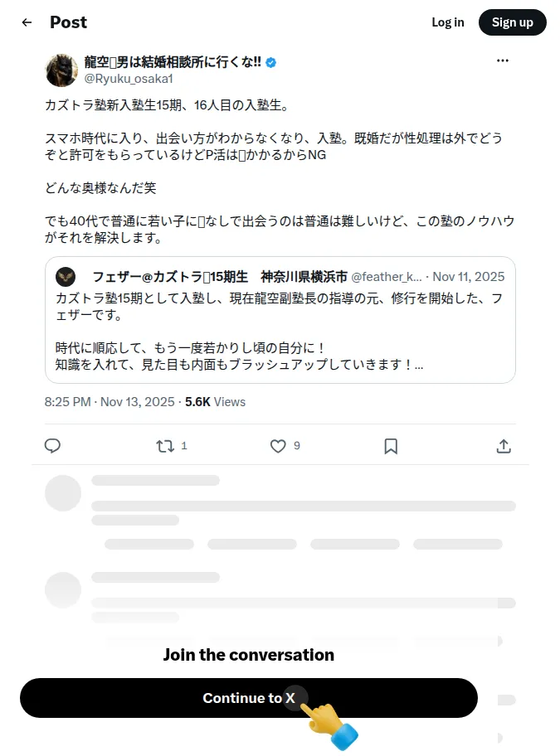Click the 5.6K Views count
This screenshot has width=560, height=756.
[x=215, y=401]
